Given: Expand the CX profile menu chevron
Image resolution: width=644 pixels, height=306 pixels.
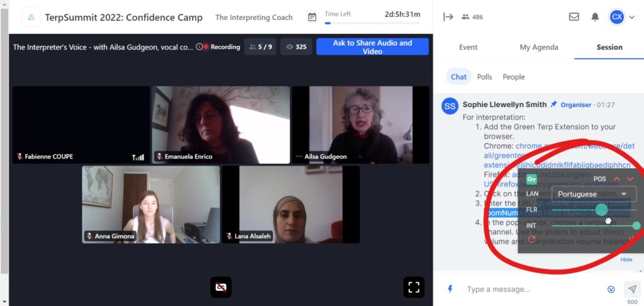Looking at the screenshot, I should (632, 17).
